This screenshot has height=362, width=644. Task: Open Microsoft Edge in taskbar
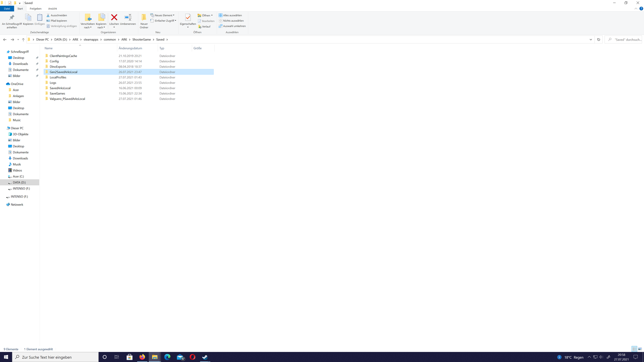(167, 357)
